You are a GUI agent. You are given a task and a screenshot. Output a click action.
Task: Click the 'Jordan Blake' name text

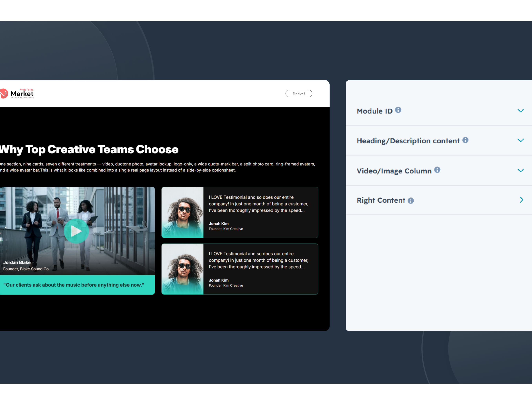click(17, 262)
